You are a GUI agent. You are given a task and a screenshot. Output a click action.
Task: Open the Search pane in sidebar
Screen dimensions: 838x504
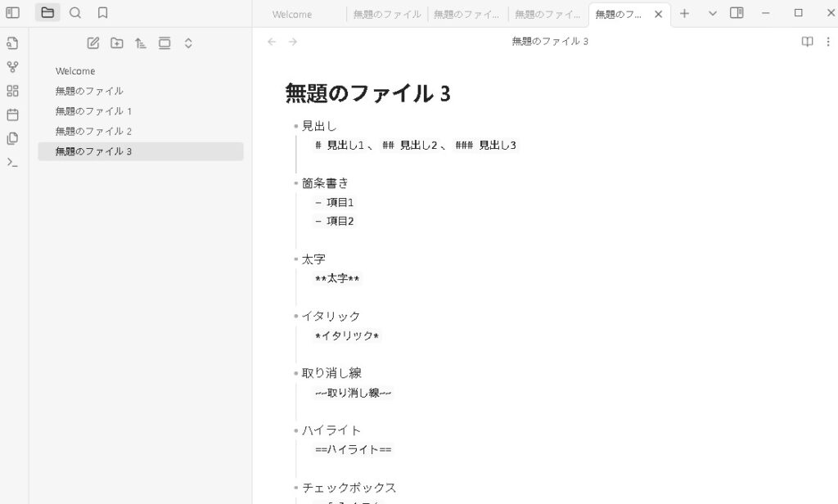75,13
